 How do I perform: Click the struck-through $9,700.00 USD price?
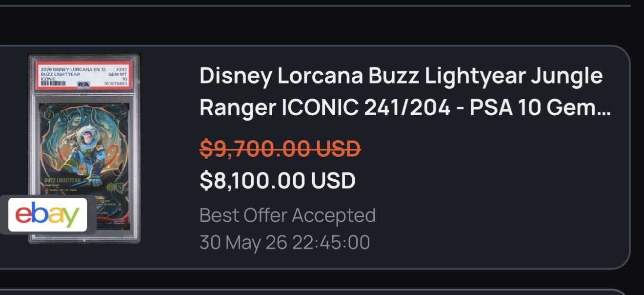(x=280, y=148)
